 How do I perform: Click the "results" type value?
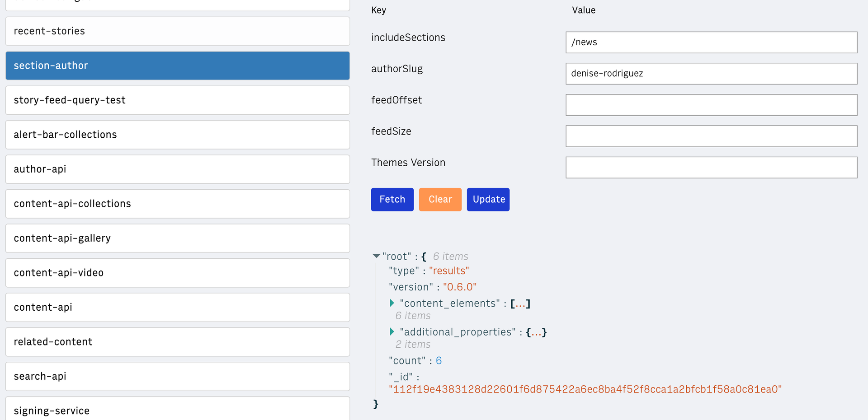pyautogui.click(x=449, y=271)
